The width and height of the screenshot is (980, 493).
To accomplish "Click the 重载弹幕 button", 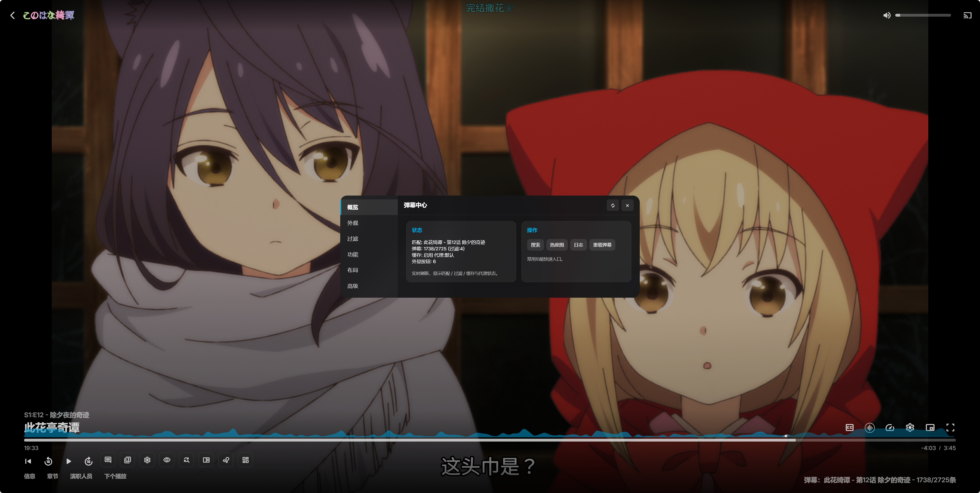I will (602, 245).
